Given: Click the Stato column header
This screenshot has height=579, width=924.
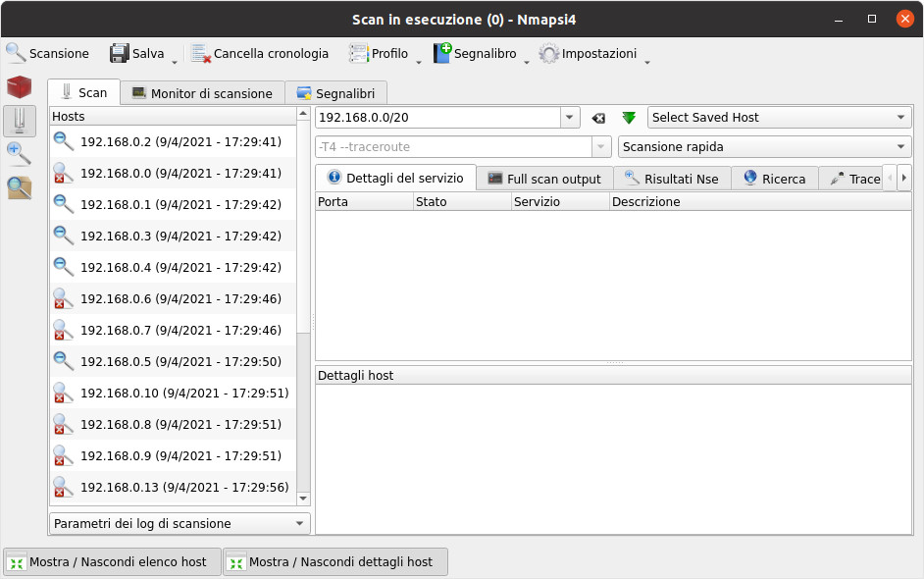Looking at the screenshot, I should click(x=463, y=201).
